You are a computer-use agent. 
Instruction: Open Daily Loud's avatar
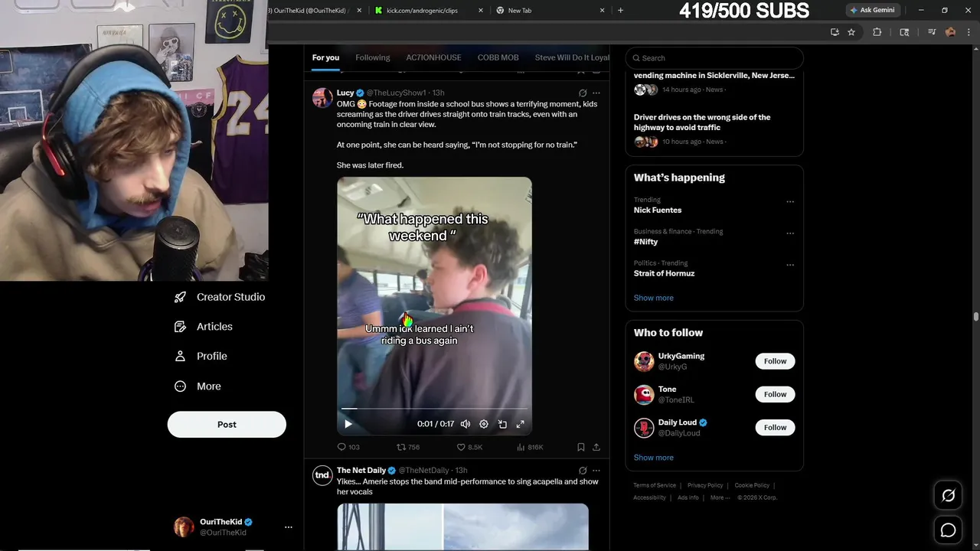pos(644,427)
